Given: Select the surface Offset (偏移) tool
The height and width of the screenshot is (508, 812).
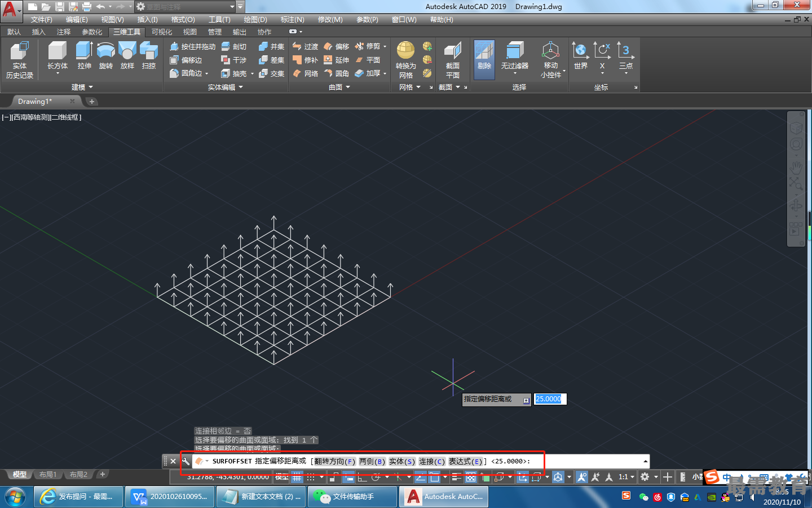Looking at the screenshot, I should [x=336, y=46].
